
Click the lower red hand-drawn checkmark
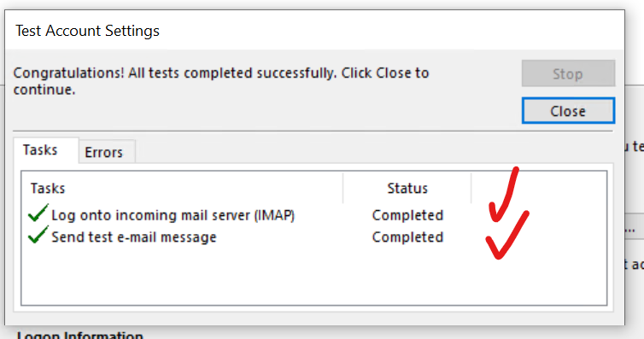[507, 235]
